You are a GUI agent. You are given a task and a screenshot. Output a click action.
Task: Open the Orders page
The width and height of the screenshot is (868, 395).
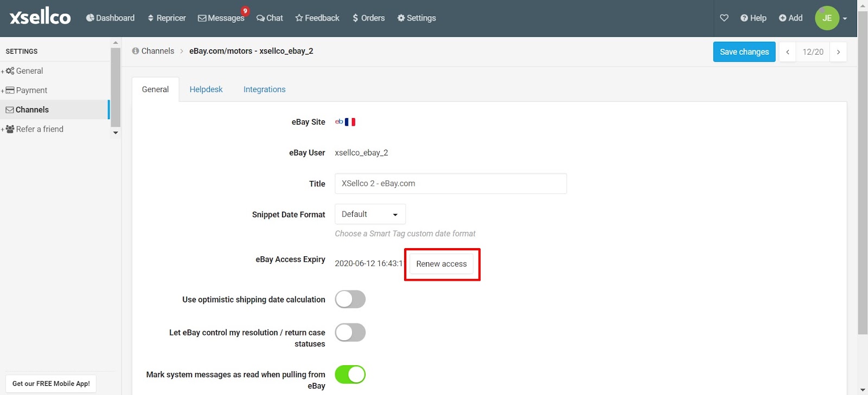coord(368,18)
